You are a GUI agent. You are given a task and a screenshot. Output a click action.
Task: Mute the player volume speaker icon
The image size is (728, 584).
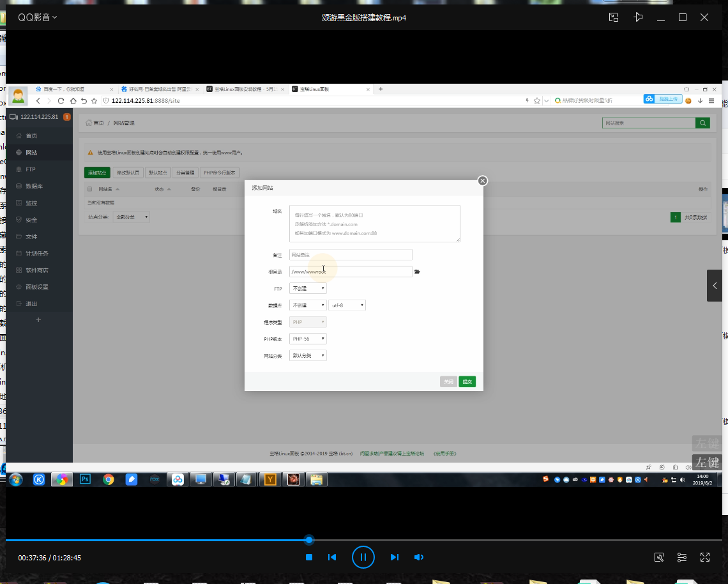[x=419, y=557]
